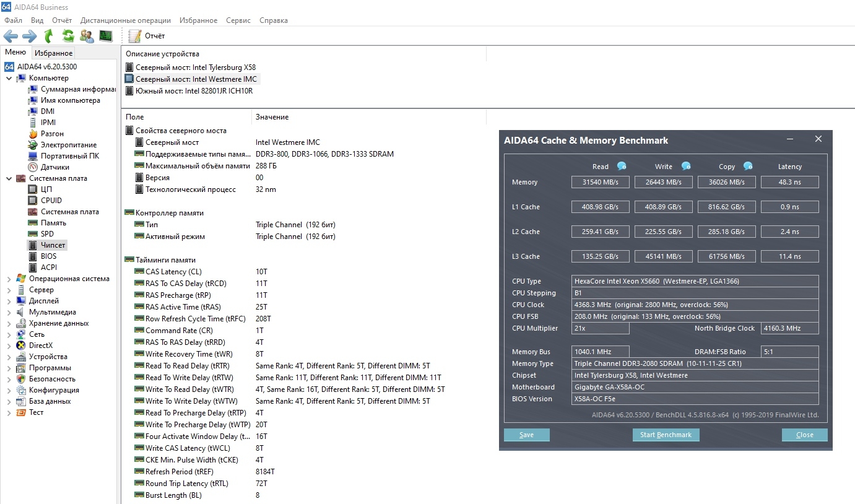The image size is (855, 504).
Task: Select the Портативный ПК tree item
Action: (x=64, y=156)
